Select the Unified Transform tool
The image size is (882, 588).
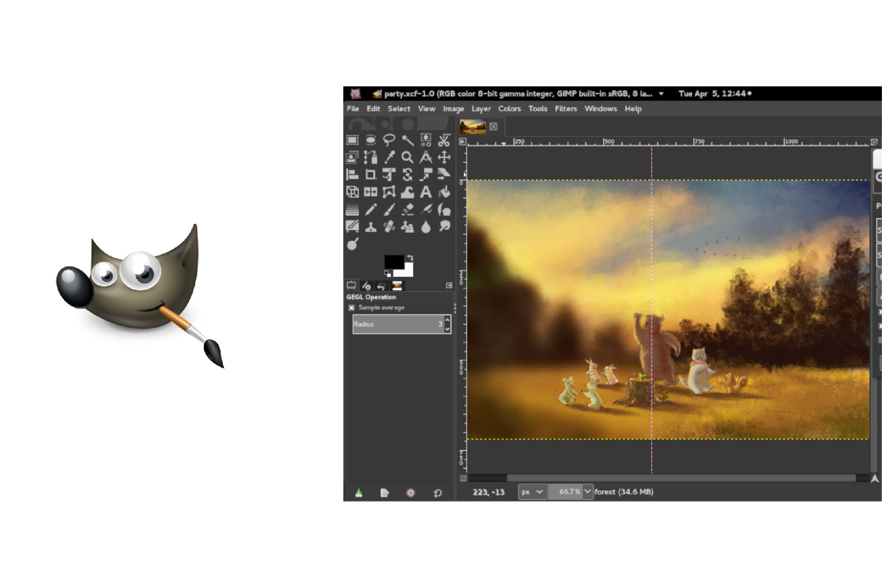pos(389,175)
